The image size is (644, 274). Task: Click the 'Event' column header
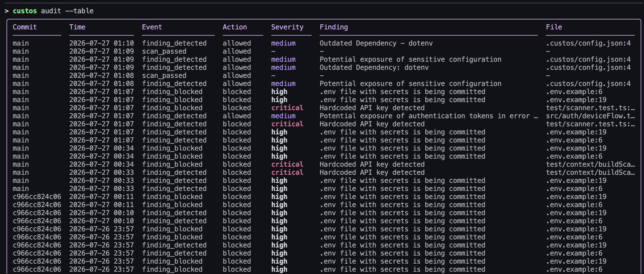[x=152, y=27]
